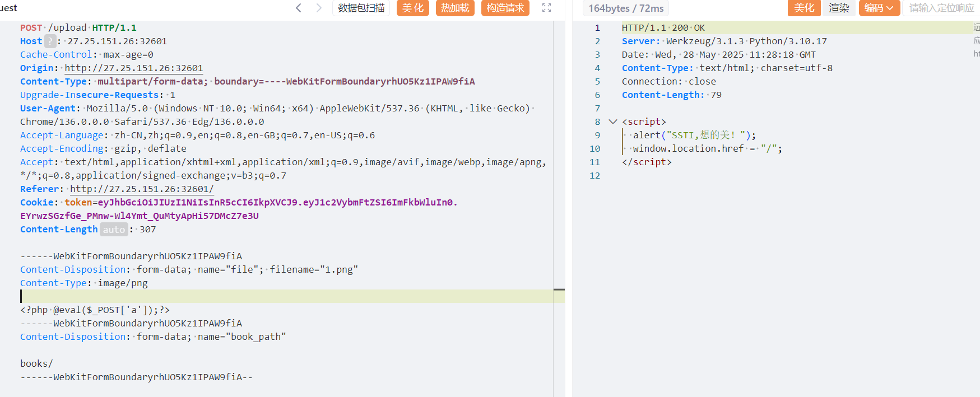Click the response pane 美化 button

point(804,8)
